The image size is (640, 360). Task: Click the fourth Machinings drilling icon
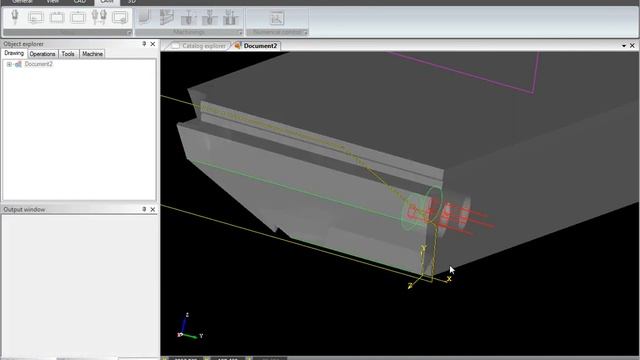(209, 18)
